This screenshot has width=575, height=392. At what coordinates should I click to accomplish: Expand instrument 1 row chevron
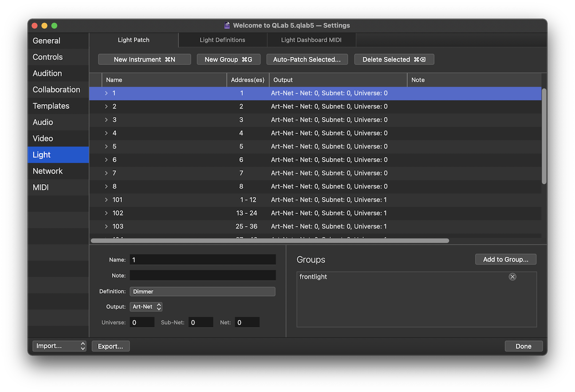click(106, 93)
